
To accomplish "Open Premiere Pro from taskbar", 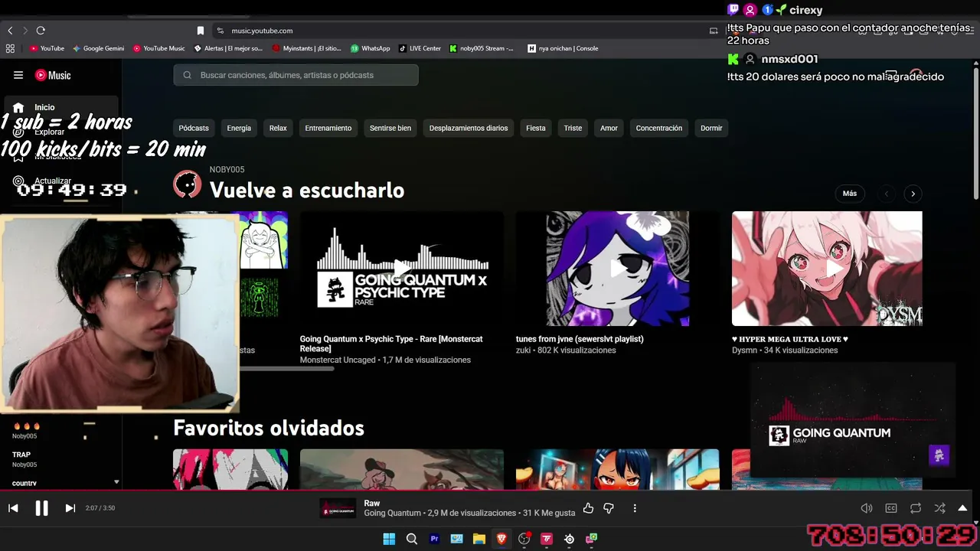I will click(x=434, y=539).
